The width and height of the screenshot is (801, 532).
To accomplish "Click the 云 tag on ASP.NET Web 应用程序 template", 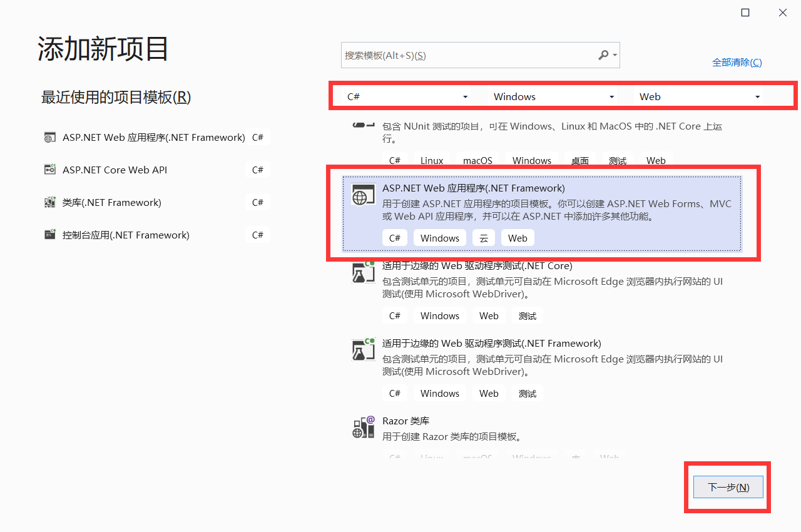I will tap(484, 238).
